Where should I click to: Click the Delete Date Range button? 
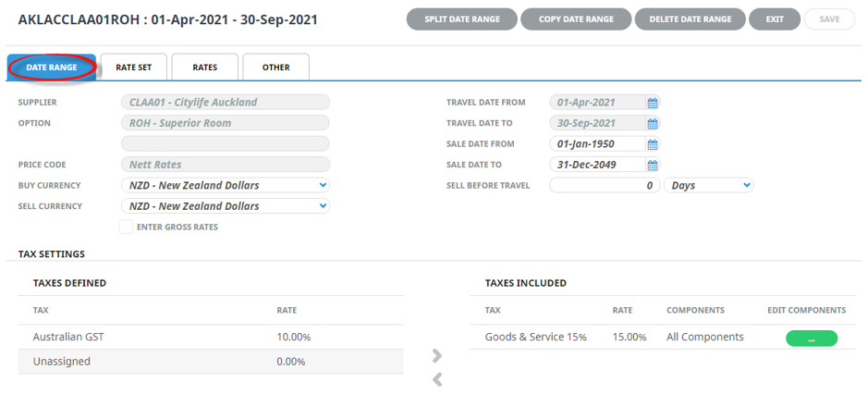coord(691,18)
